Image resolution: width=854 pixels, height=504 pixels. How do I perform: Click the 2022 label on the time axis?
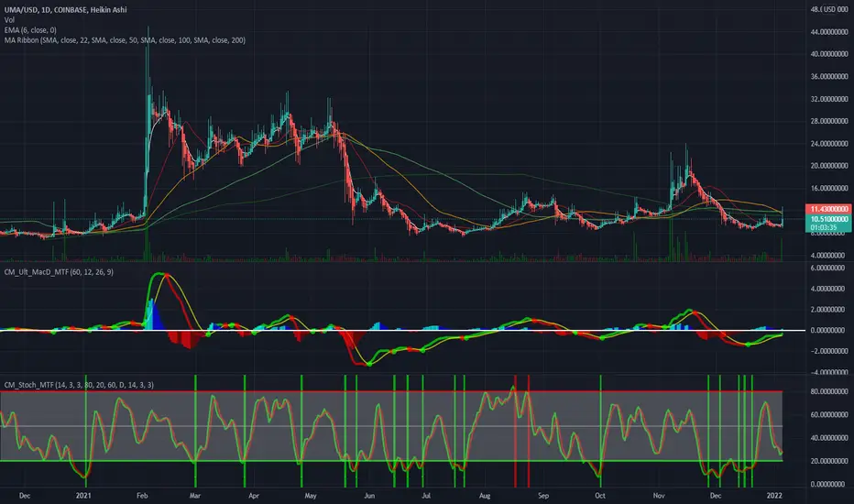(774, 496)
